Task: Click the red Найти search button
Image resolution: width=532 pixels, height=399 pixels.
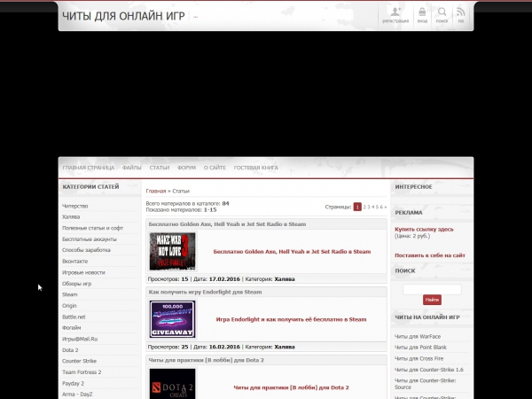Action: (x=432, y=300)
